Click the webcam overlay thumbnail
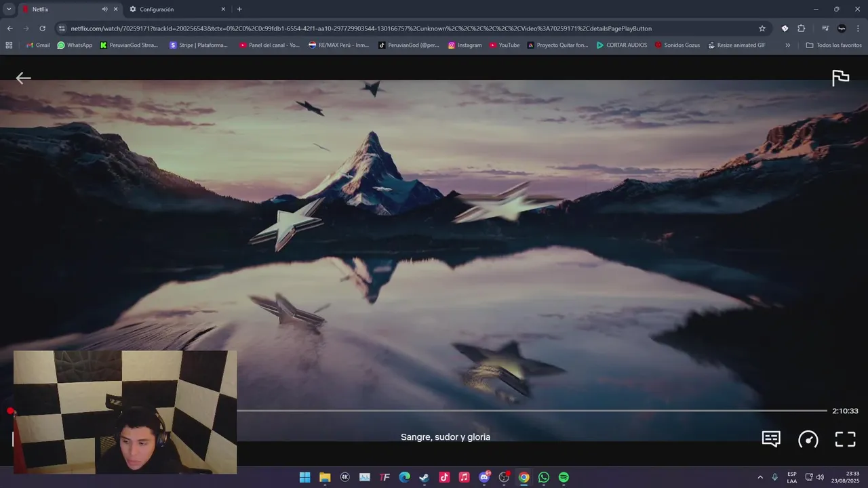This screenshot has width=868, height=488. 125,412
